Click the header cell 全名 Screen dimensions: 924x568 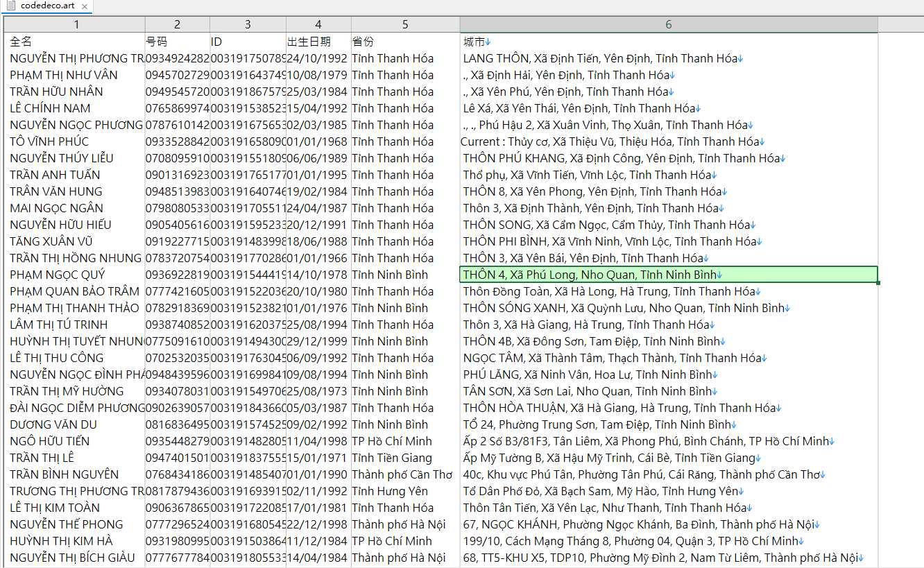pos(21,42)
